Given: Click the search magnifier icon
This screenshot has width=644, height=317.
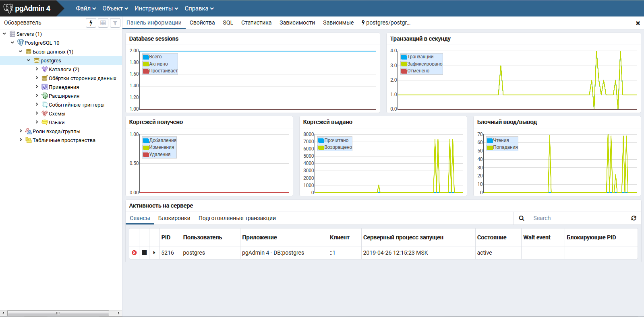Looking at the screenshot, I should (522, 218).
